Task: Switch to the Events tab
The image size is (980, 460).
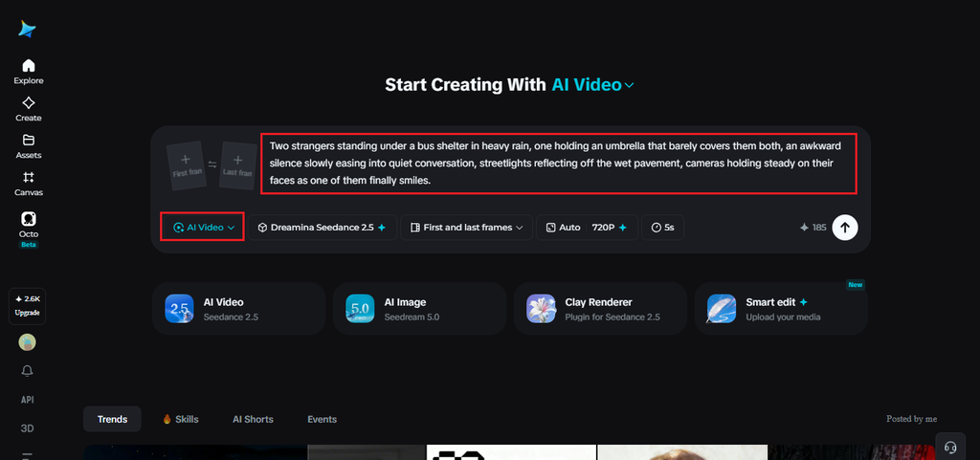Action: pos(322,420)
